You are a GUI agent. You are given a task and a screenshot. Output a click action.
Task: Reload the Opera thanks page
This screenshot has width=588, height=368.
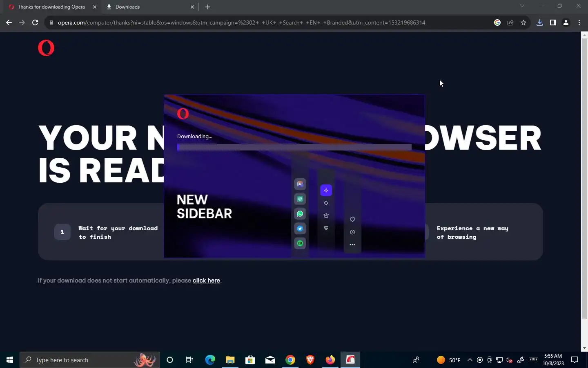(35, 22)
